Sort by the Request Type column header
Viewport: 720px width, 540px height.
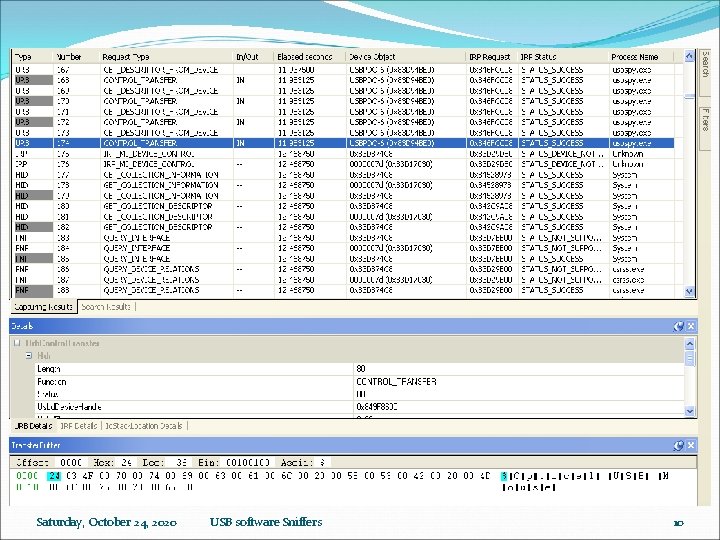[166, 57]
